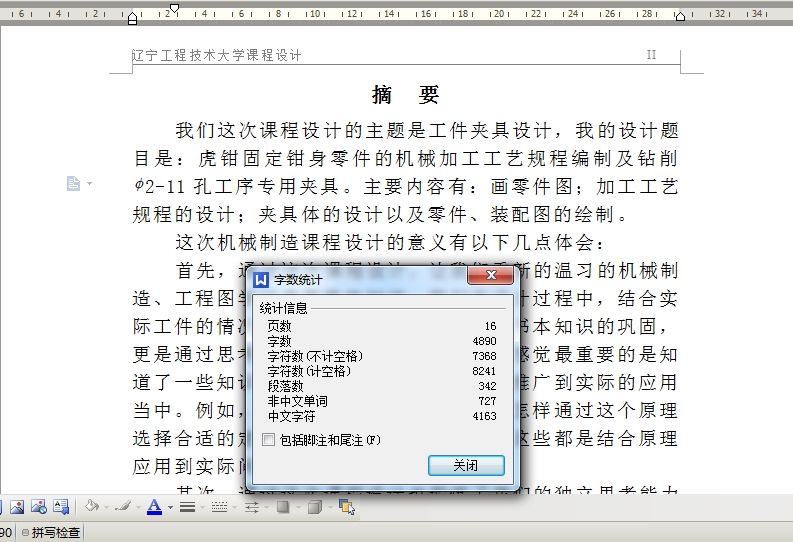Screen dimensions: 793x542
Task: Enable 包括脚注和尾注 checkbox
Action: (x=269, y=440)
